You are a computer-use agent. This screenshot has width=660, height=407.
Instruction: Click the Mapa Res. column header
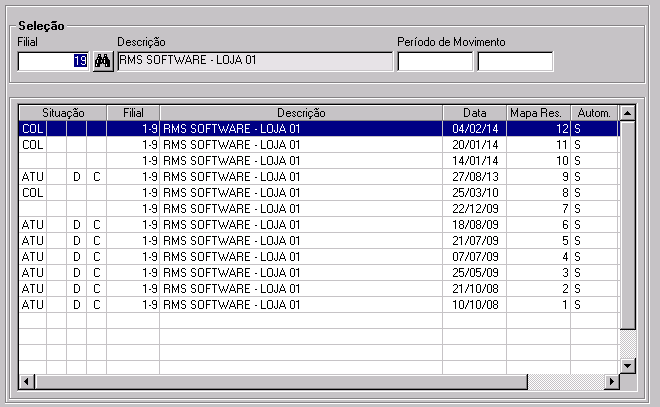tap(539, 113)
